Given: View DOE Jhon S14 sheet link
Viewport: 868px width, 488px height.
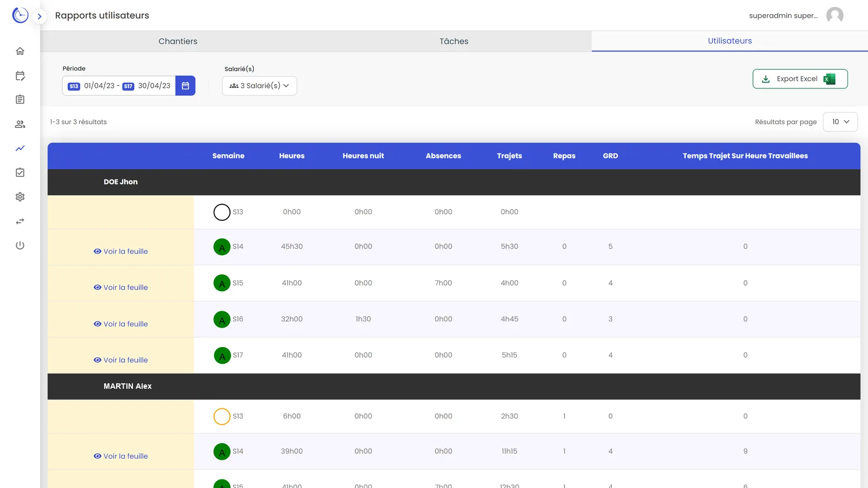Looking at the screenshot, I should (x=120, y=252).
